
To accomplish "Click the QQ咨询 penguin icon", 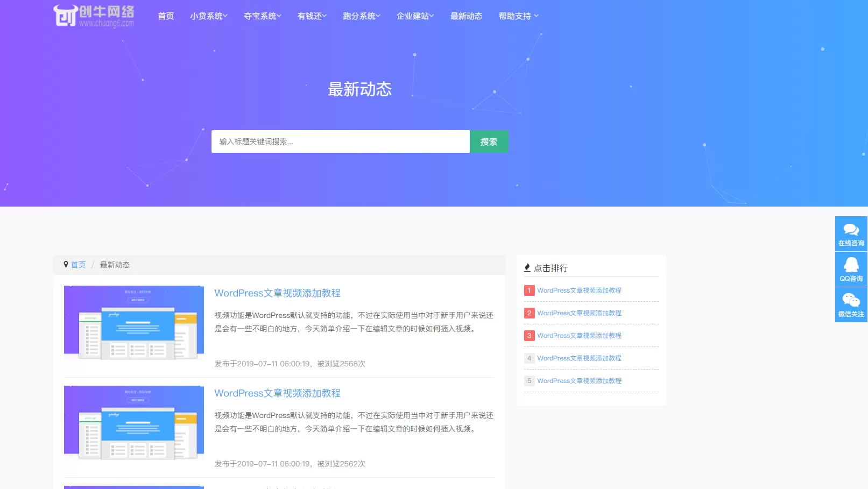I will 851,265.
